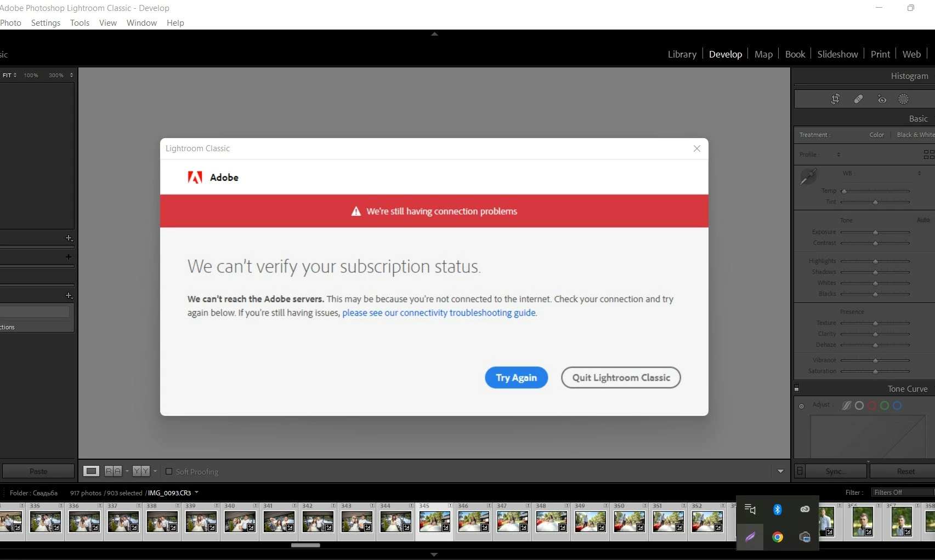Open the Filters Off dropdown
935x560 pixels.
[902, 492]
